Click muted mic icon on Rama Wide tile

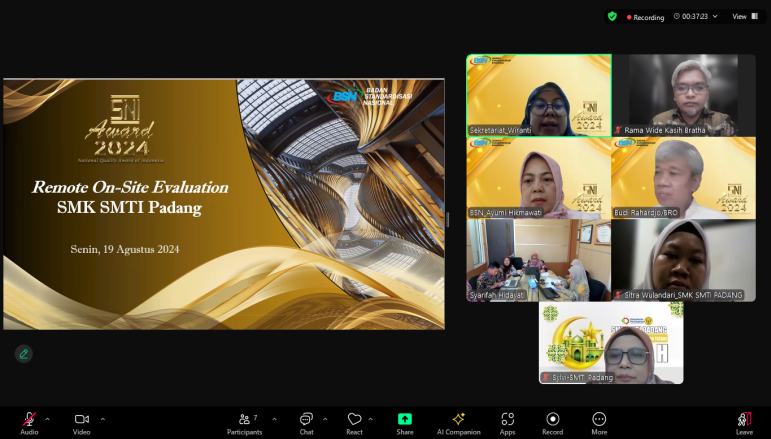point(618,130)
